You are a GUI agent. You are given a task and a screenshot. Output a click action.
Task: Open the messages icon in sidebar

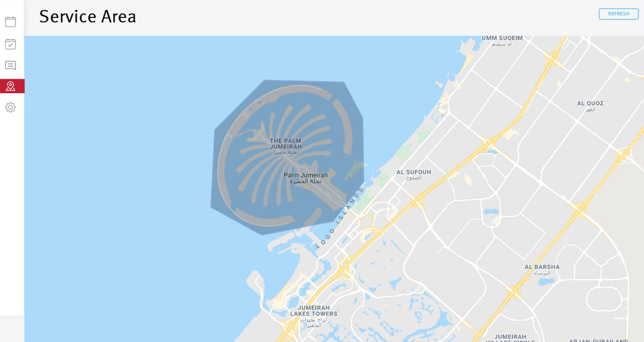(x=10, y=65)
